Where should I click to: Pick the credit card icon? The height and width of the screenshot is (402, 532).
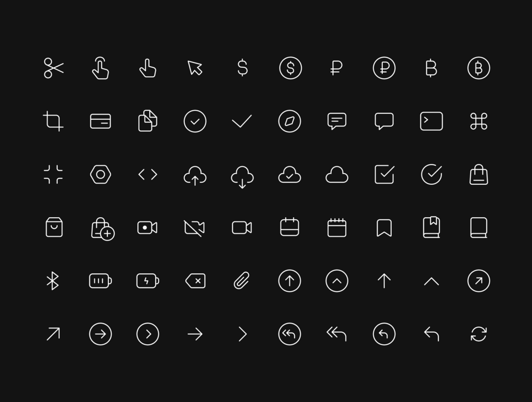(x=101, y=121)
